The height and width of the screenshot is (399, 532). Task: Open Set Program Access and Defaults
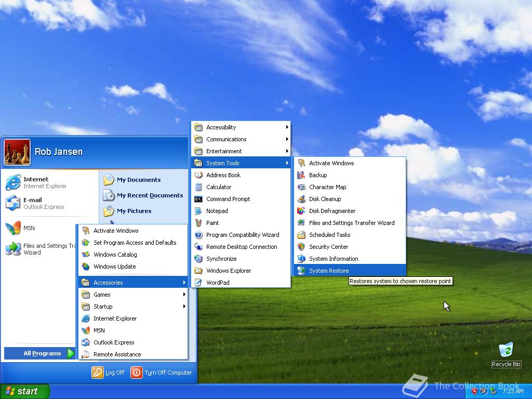133,243
